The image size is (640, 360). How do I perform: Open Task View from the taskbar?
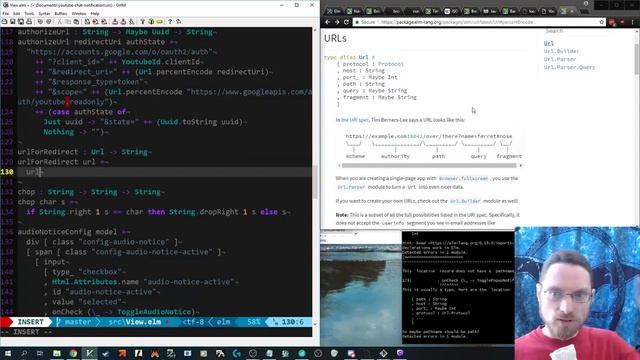point(40,353)
